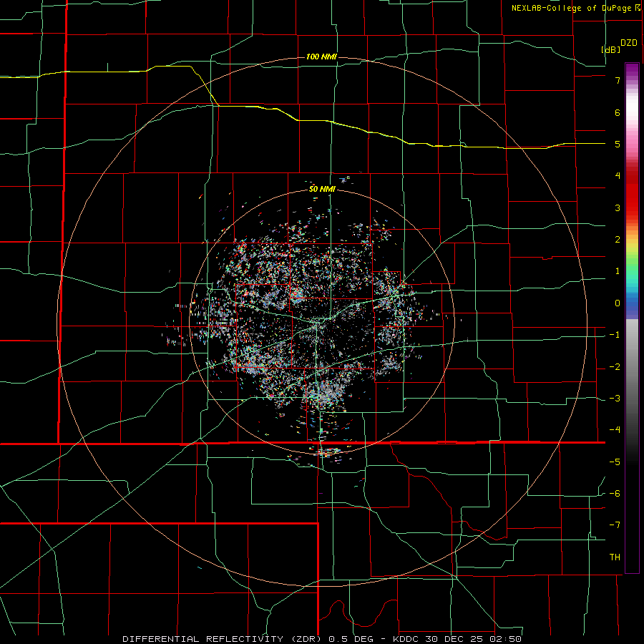Image resolution: width=644 pixels, height=644 pixels.
Task: Click the TH label at scale bottom
Action: coord(615,557)
